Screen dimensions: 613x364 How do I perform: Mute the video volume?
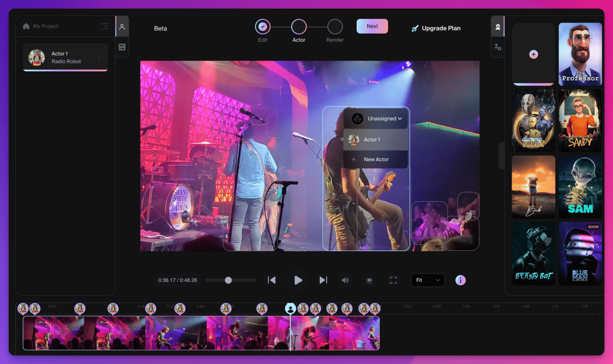tap(345, 280)
